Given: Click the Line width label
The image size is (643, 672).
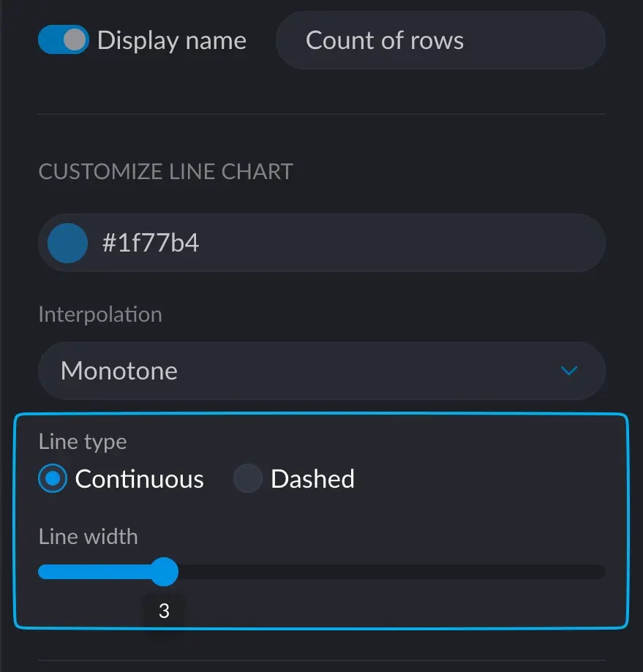Looking at the screenshot, I should [88, 536].
